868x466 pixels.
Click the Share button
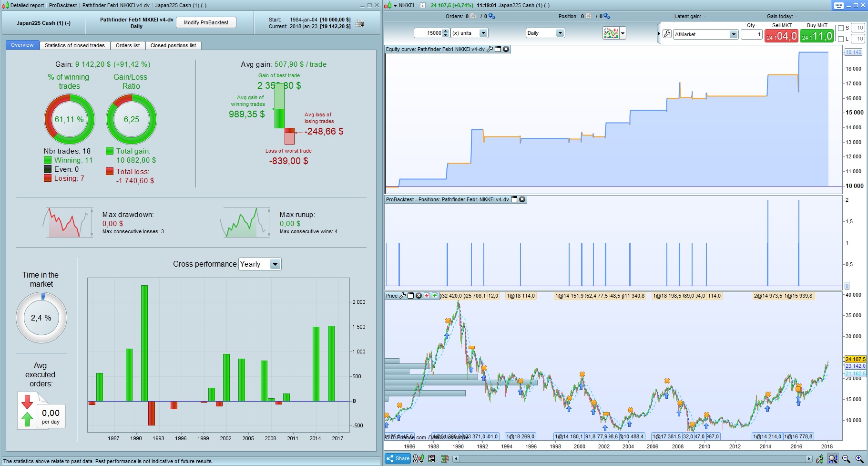(398, 459)
